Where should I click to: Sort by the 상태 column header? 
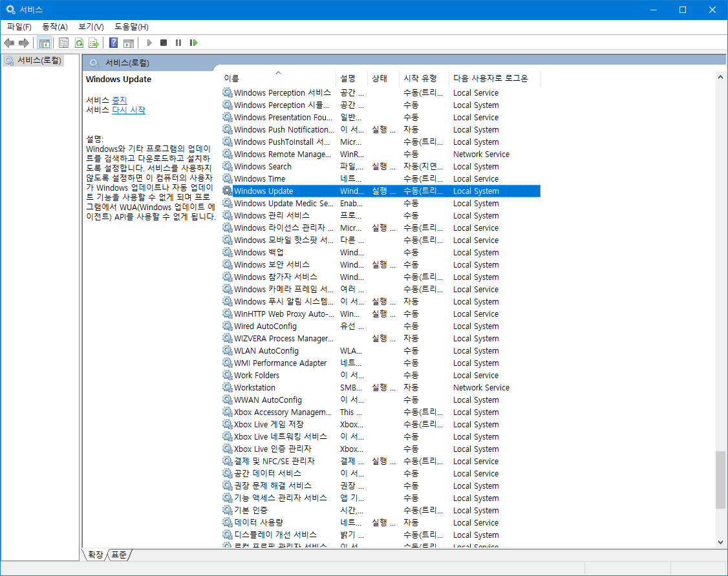[383, 78]
